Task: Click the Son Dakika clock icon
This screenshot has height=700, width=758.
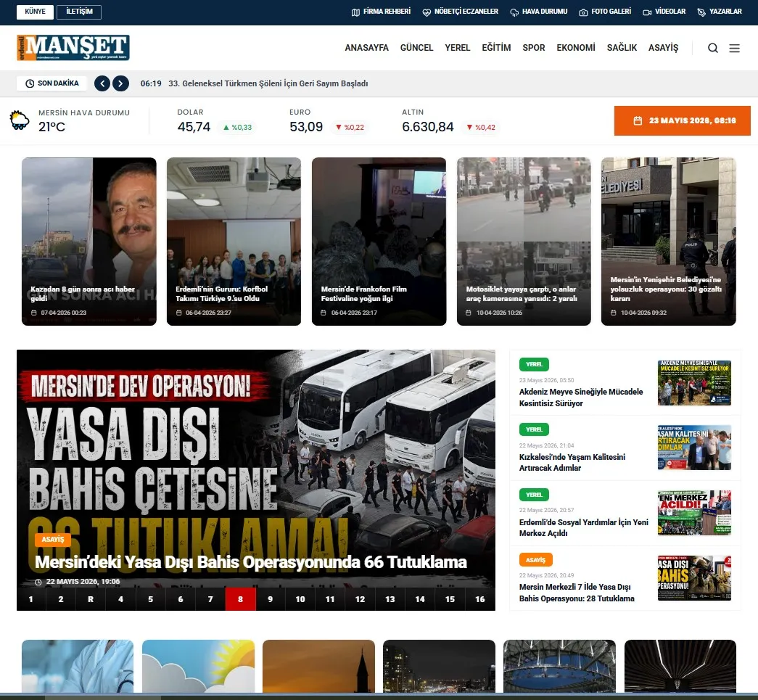Action: coord(30,83)
